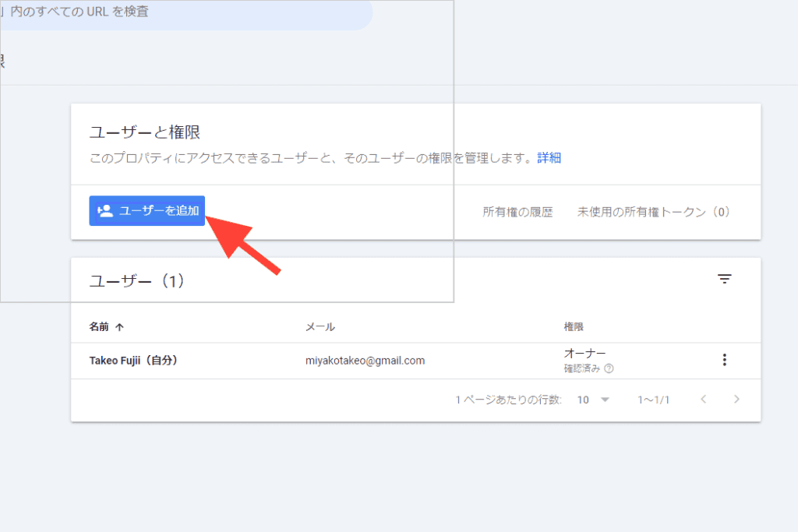Click the 権限 column header
The image size is (798, 532).
574,327
